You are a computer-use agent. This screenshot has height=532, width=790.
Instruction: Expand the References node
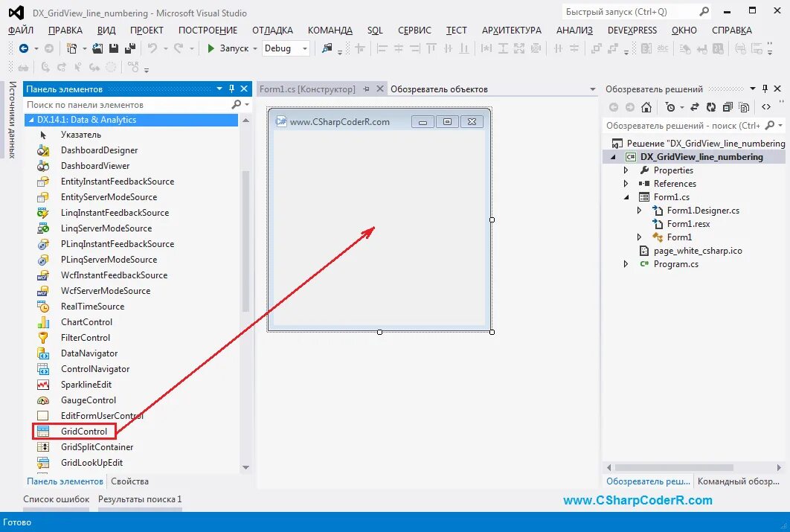626,183
